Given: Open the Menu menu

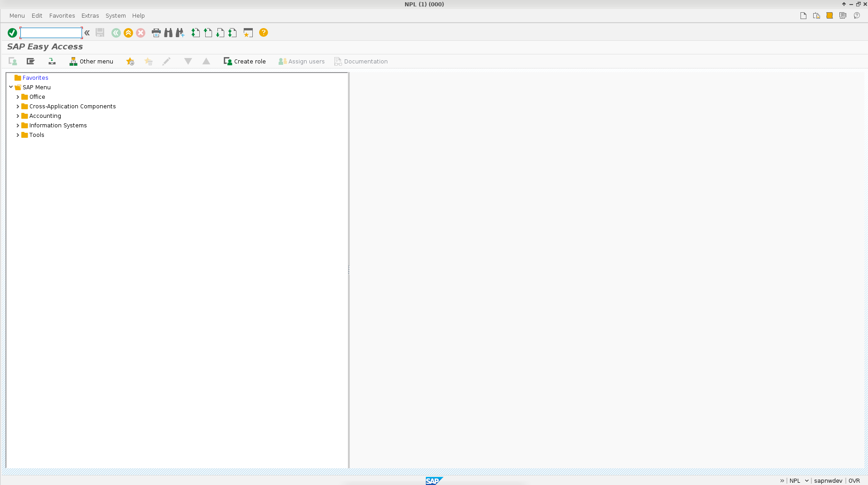Looking at the screenshot, I should (17, 15).
